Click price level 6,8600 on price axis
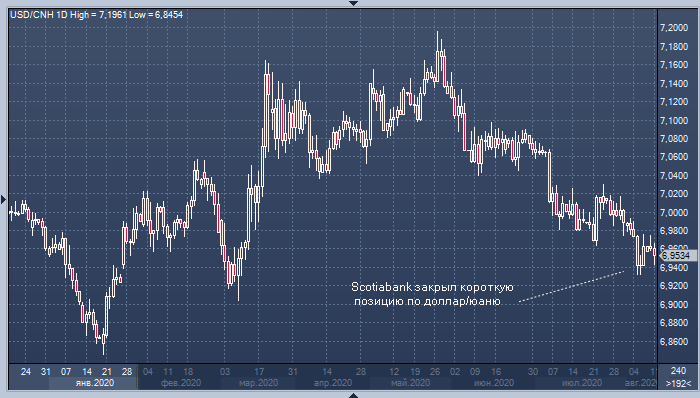 [674, 341]
